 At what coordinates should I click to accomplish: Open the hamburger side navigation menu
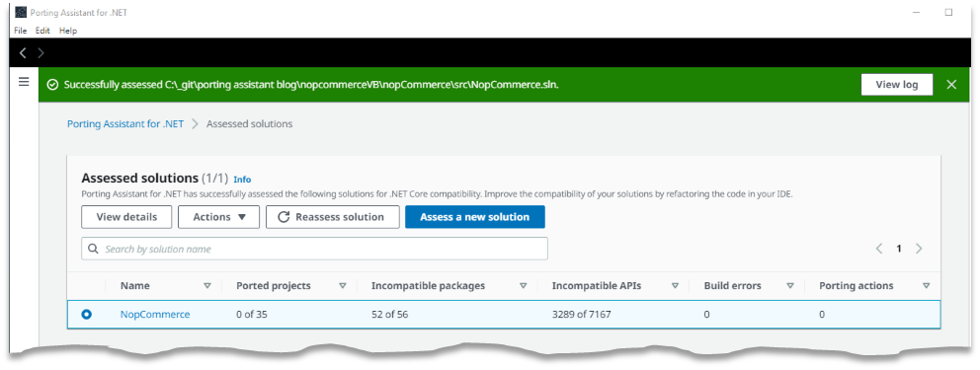click(x=24, y=82)
